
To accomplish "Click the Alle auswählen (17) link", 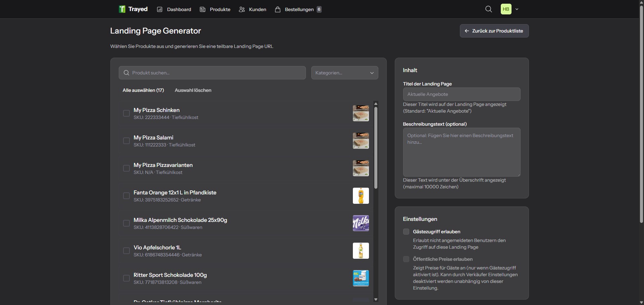I will click(143, 90).
